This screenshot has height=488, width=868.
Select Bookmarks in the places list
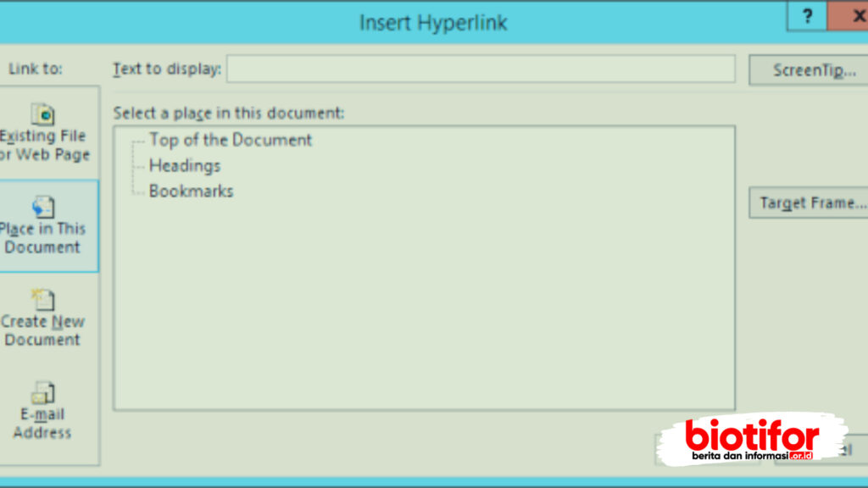[x=192, y=191]
